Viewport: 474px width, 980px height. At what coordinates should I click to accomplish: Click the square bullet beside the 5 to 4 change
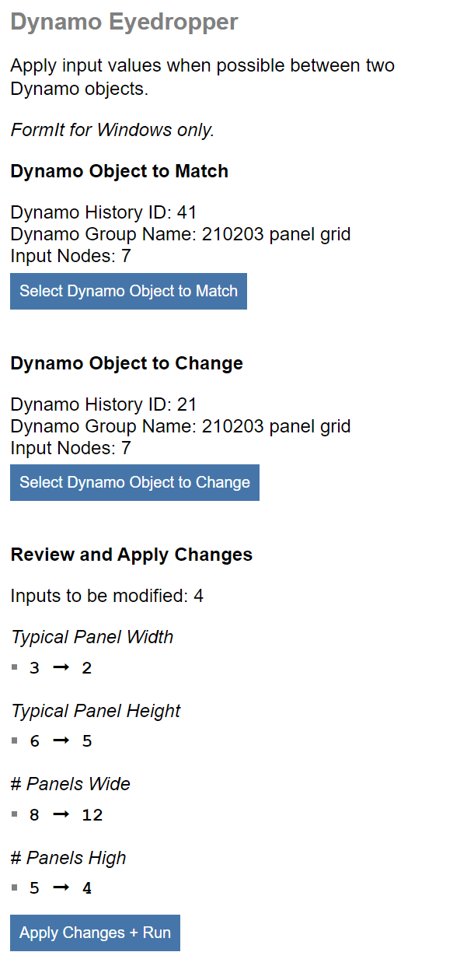point(14,887)
